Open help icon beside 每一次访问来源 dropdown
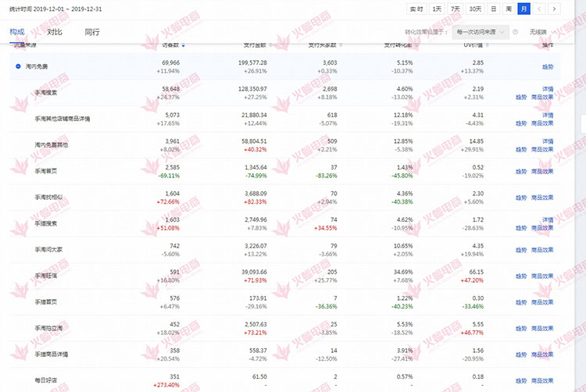 (x=516, y=32)
